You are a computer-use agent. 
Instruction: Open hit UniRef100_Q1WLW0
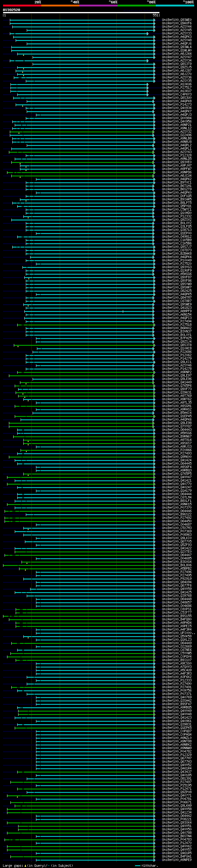click(177, 50)
